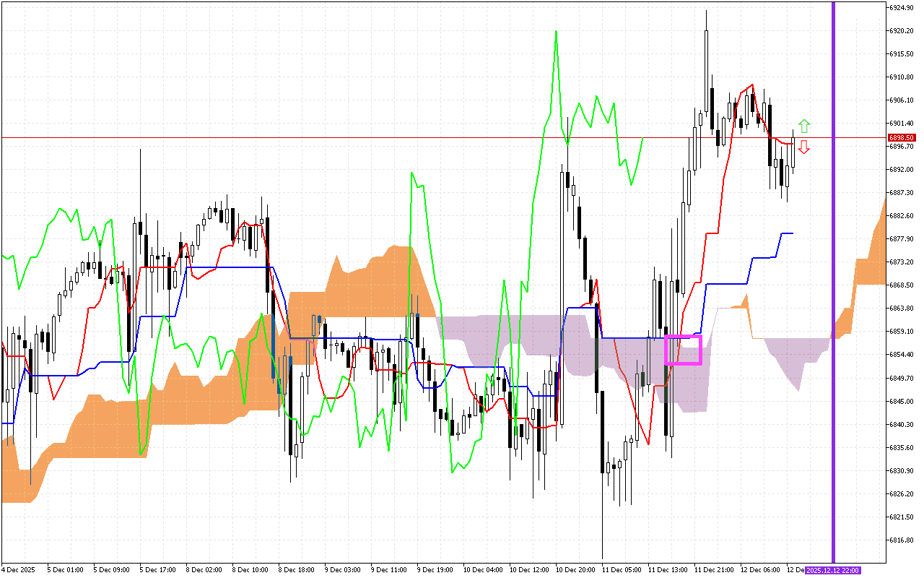This screenshot has height=578, width=924.
Task: Click the purple vertical time separator line
Action: pos(834,289)
